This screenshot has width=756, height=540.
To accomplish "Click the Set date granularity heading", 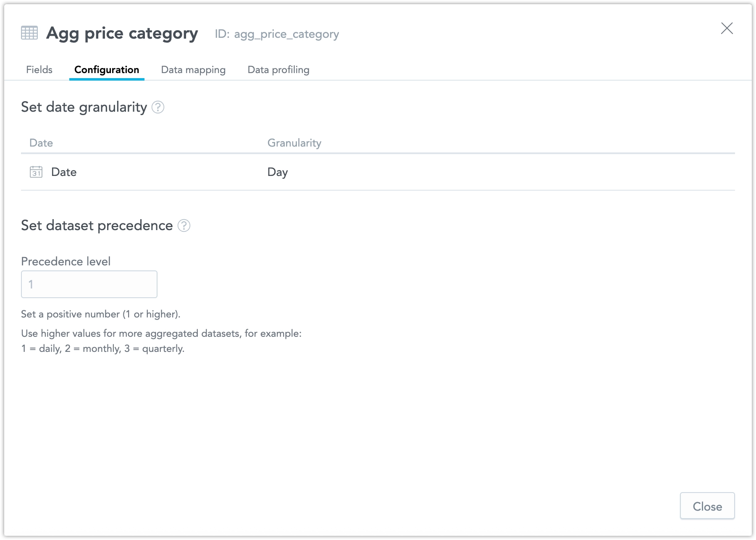I will 84,107.
